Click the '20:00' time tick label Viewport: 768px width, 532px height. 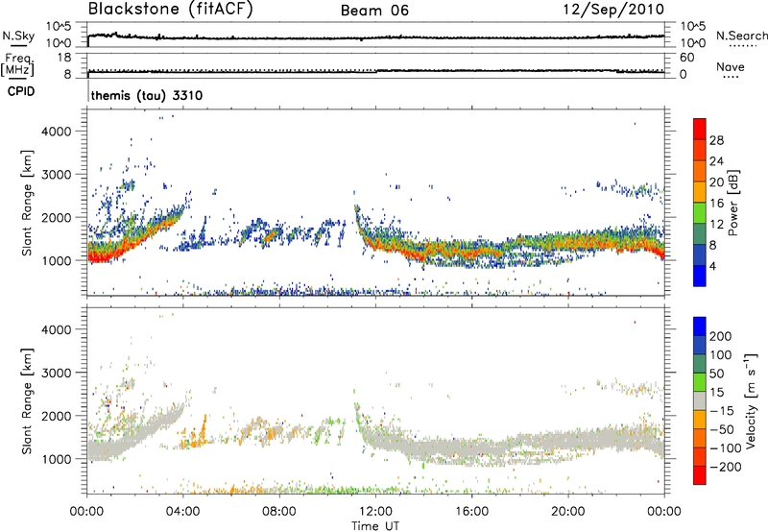pos(567,512)
